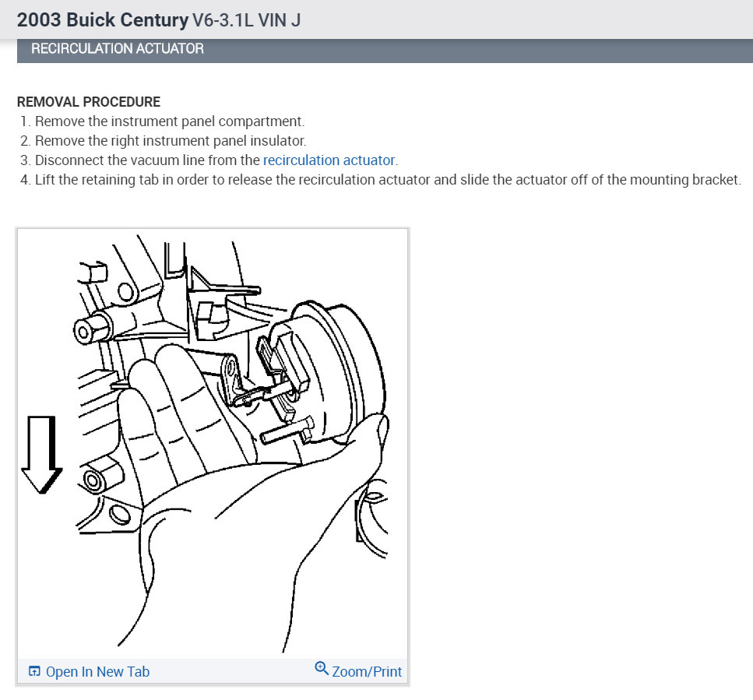Click step 4 Lift the retaining tab text

[381, 180]
